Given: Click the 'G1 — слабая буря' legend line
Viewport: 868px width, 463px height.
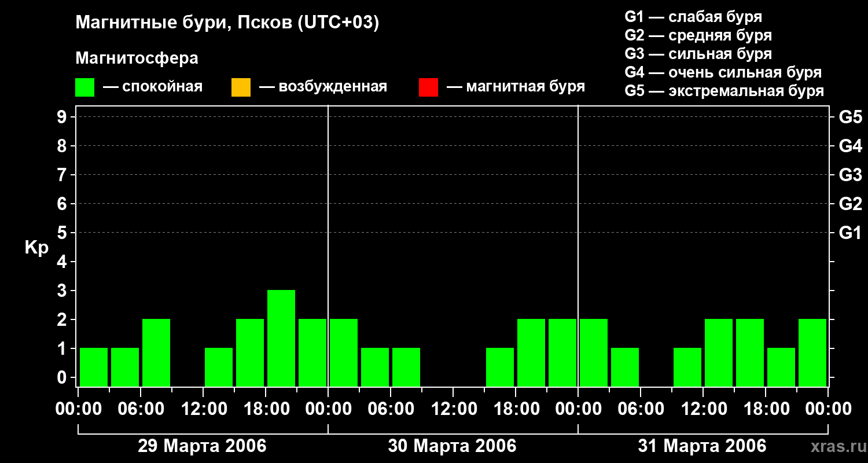Looking at the screenshot, I should 693,17.
